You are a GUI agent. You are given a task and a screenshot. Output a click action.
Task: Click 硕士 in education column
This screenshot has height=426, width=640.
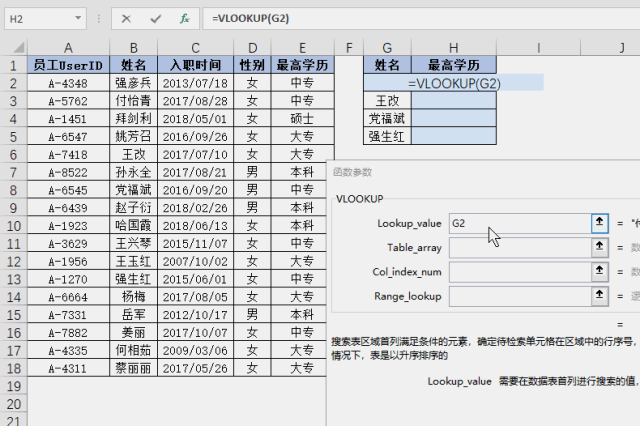pos(302,119)
